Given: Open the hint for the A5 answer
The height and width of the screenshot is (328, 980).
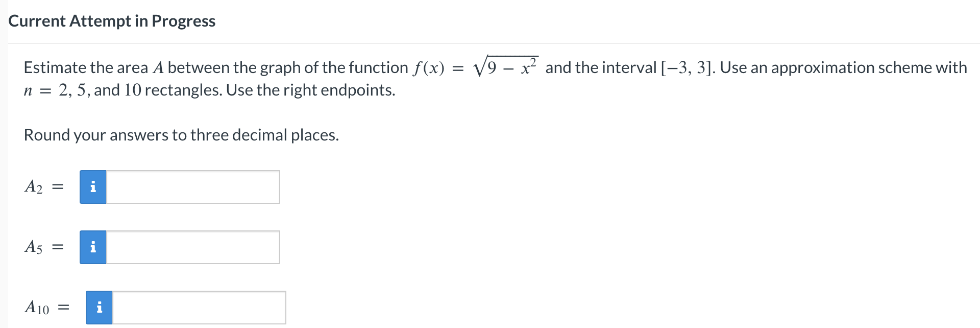Looking at the screenshot, I should tap(92, 247).
